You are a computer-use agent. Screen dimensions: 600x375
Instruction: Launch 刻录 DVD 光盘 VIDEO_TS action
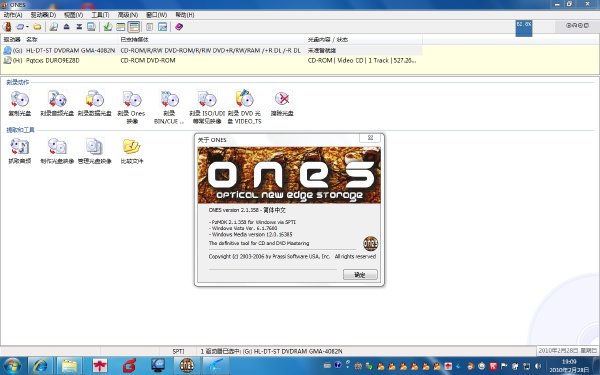244,107
